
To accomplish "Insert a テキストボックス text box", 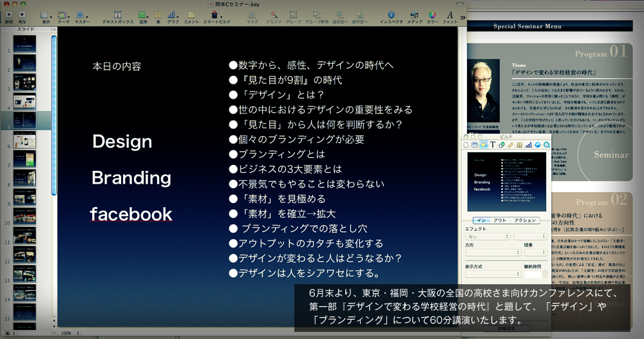I will (x=117, y=17).
